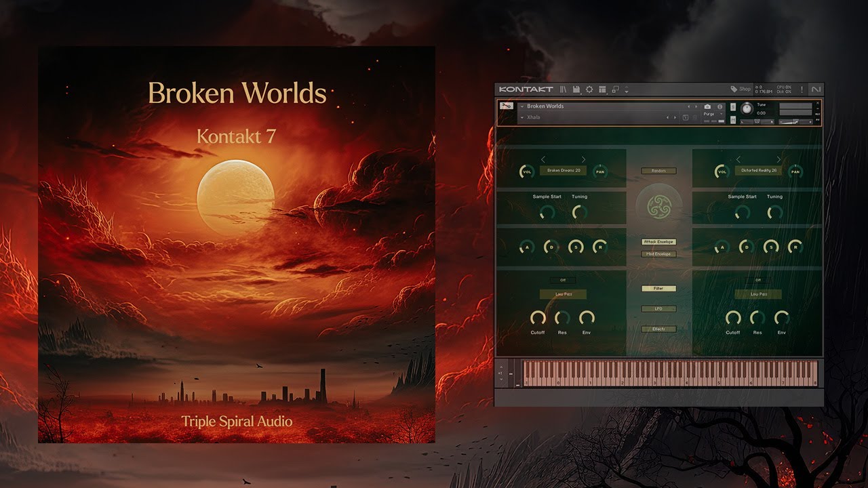
Task: Click the right layer Sample Start knob
Action: coord(743,212)
